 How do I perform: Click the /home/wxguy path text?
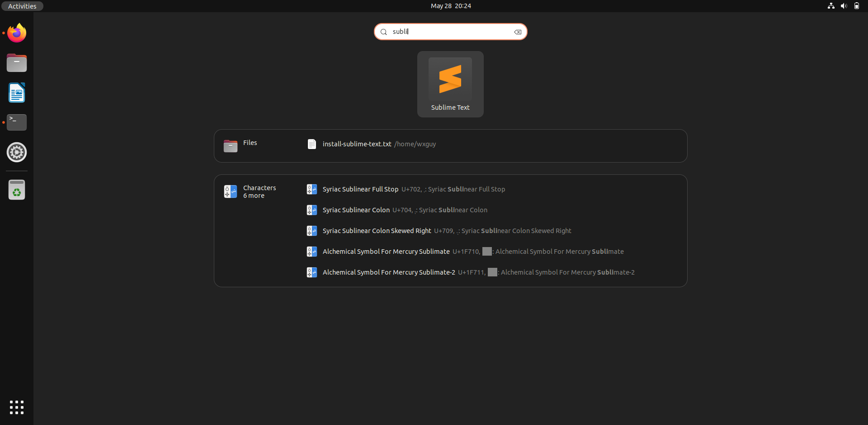(x=415, y=144)
